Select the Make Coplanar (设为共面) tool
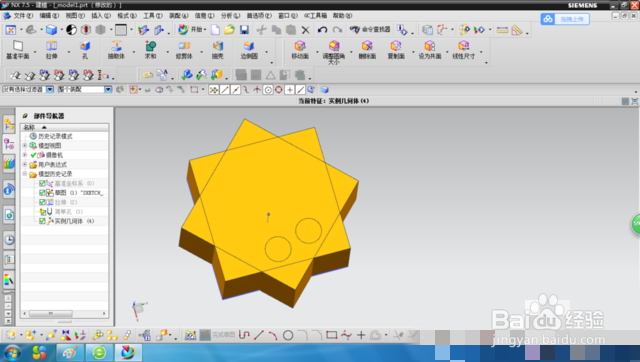This screenshot has width=640, height=362. [430, 50]
